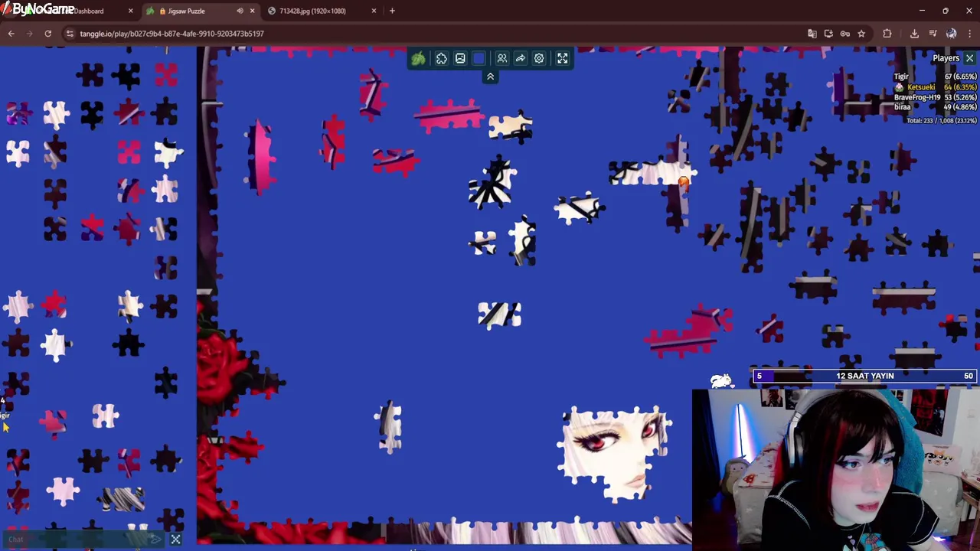
Task: Close the Players panel
Action: click(x=969, y=58)
